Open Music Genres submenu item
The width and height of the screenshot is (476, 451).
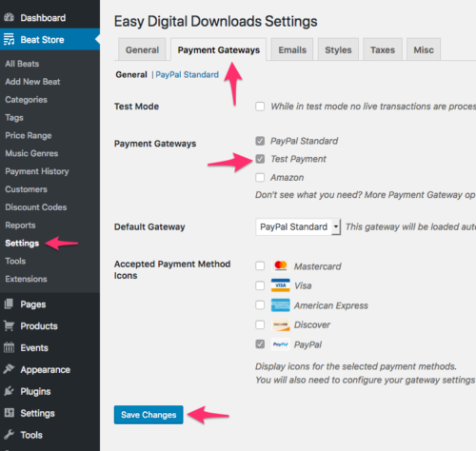point(31,153)
